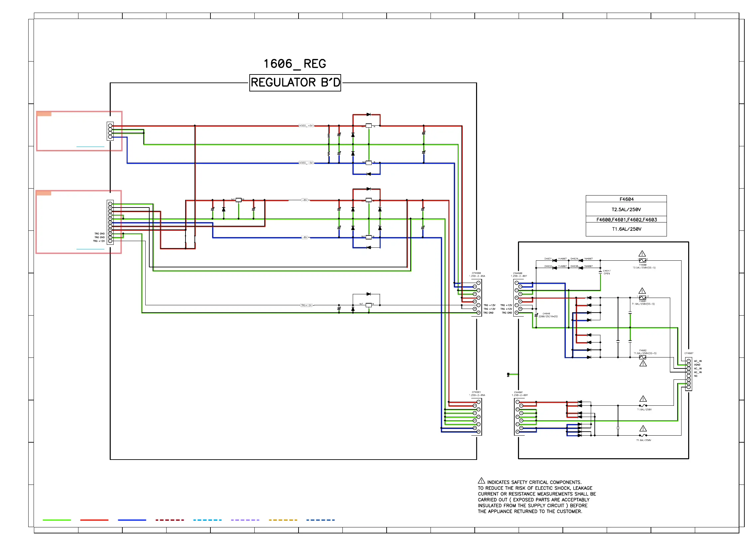The height and width of the screenshot is (560, 754).
Task: Select the F4600,F4601,F4602,F4603 table row
Action: tap(626, 220)
